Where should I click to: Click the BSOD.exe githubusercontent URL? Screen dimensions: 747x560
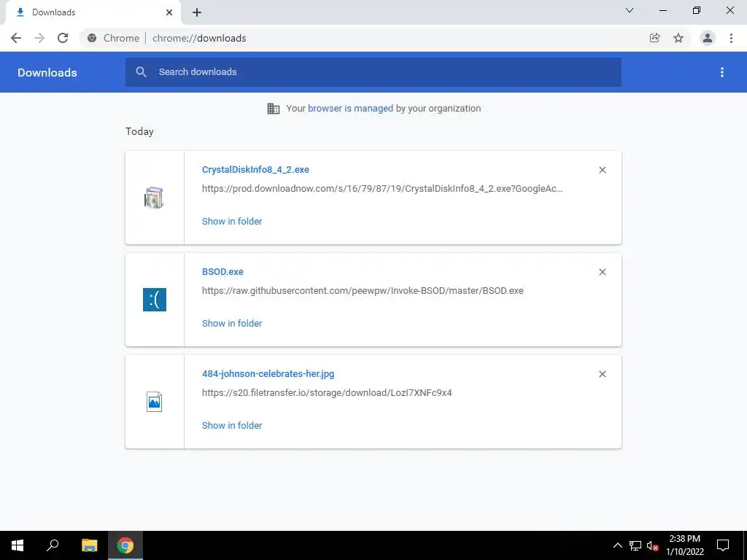pyautogui.click(x=363, y=290)
